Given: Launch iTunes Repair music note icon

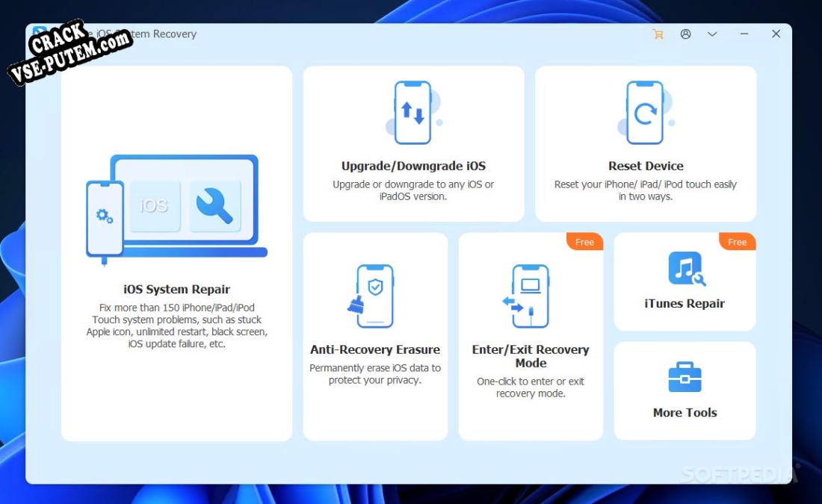Looking at the screenshot, I should coord(687,269).
